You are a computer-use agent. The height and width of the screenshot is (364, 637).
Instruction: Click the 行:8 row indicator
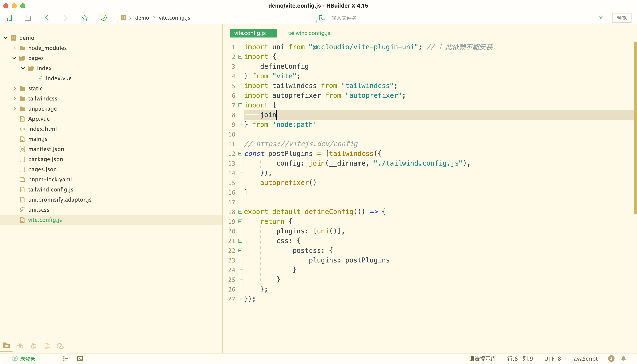pyautogui.click(x=512, y=359)
